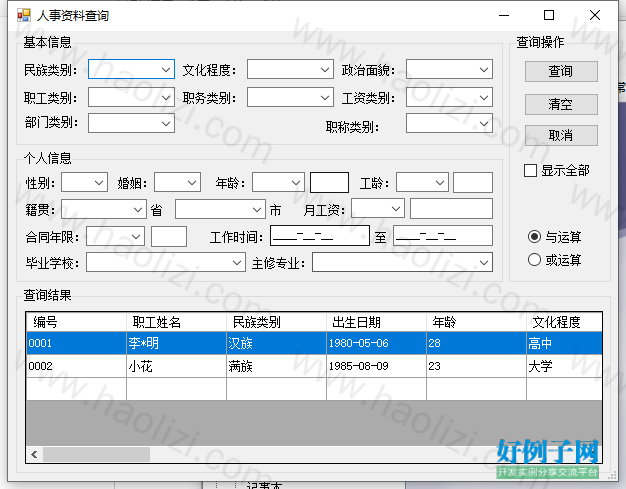Image resolution: width=626 pixels, height=489 pixels.
Task: Sort by 民族类别 column header
Action: [276, 322]
